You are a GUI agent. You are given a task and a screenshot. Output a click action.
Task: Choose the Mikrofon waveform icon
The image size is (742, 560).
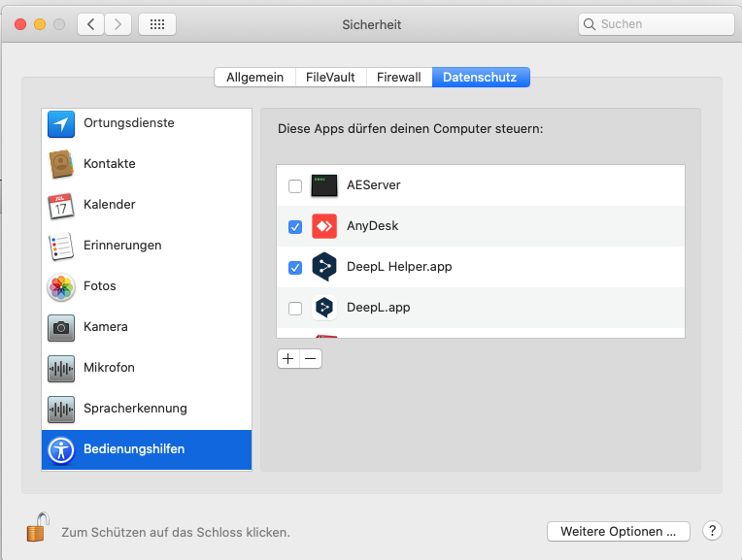[61, 369]
